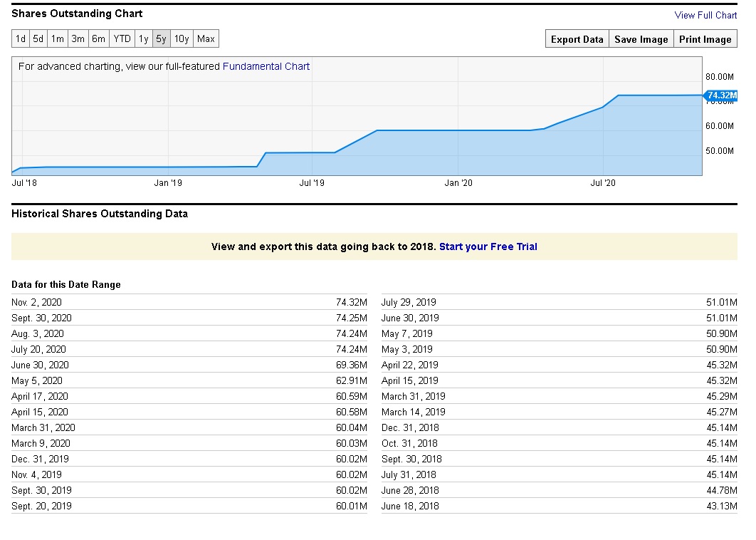Image resolution: width=756 pixels, height=540 pixels.
Task: Click the 74.32M current value marker
Action: tap(722, 95)
